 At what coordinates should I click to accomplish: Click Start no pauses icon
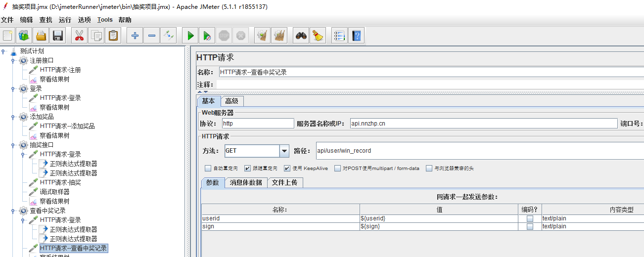click(x=207, y=36)
